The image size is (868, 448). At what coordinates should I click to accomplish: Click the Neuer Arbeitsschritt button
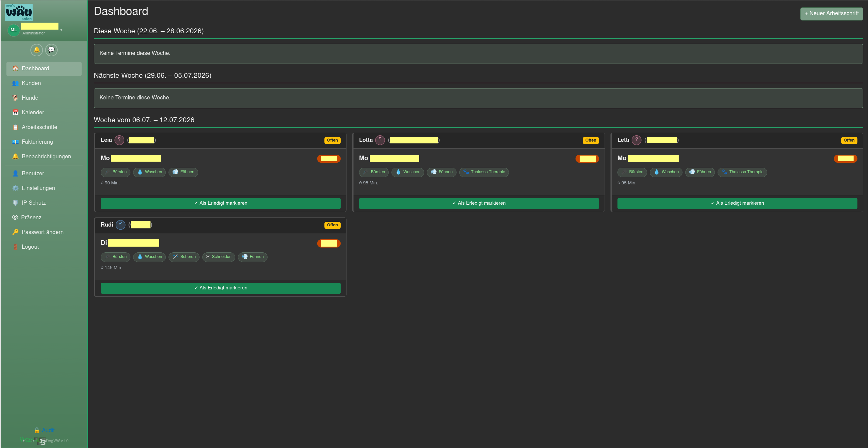pos(831,14)
